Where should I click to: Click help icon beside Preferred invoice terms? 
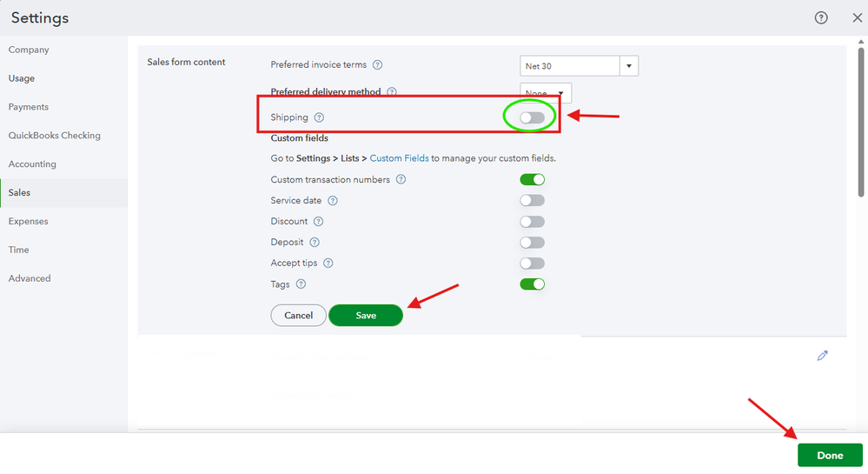(377, 65)
